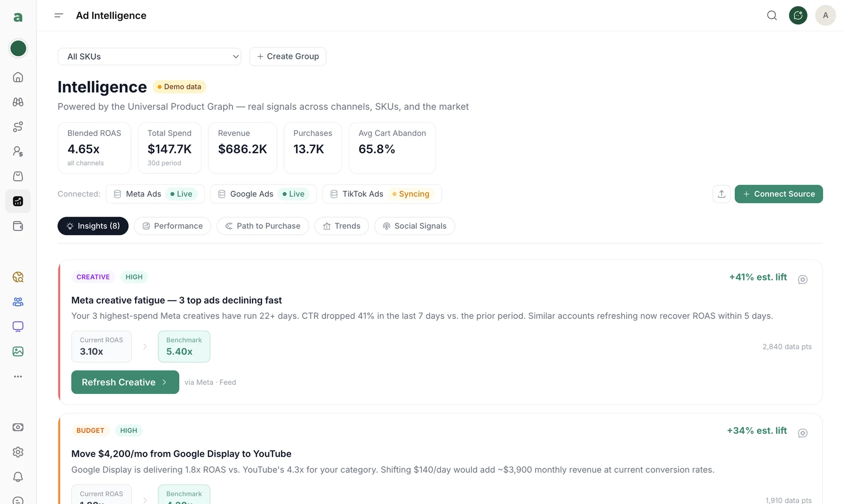Click the 'via Meta · Feed' text
The image size is (844, 504).
(x=210, y=382)
